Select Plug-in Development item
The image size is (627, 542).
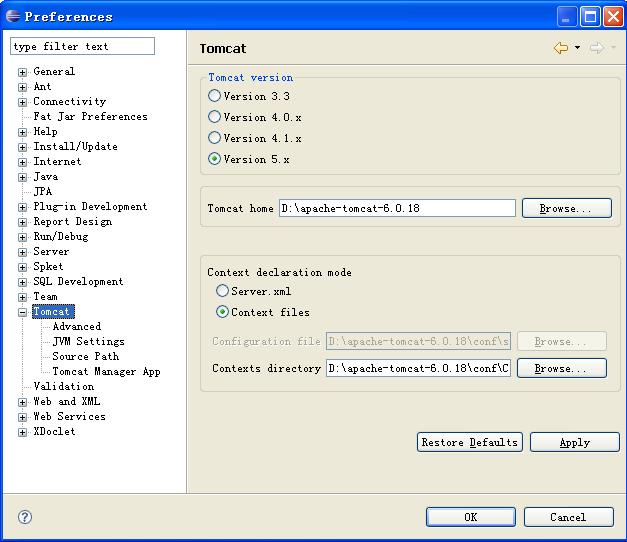point(90,206)
